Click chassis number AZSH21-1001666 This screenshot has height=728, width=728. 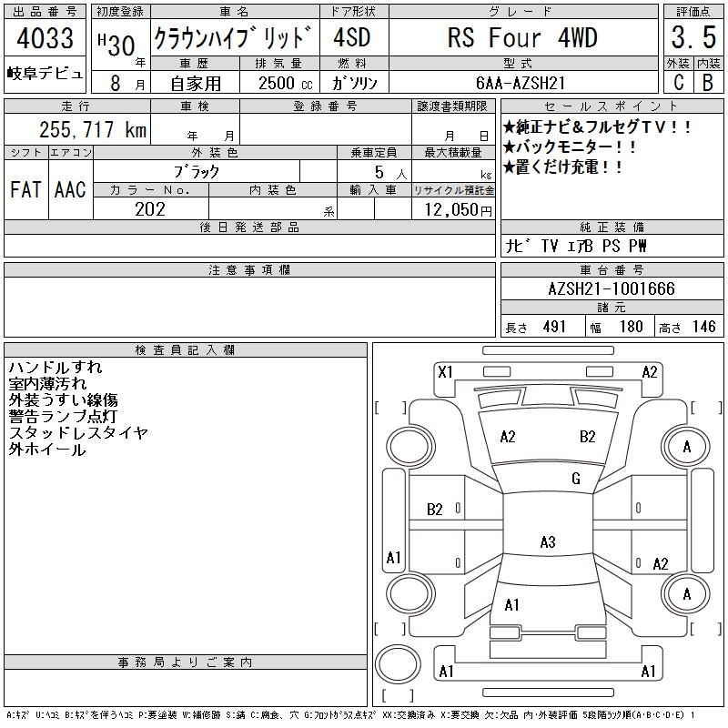click(x=612, y=288)
